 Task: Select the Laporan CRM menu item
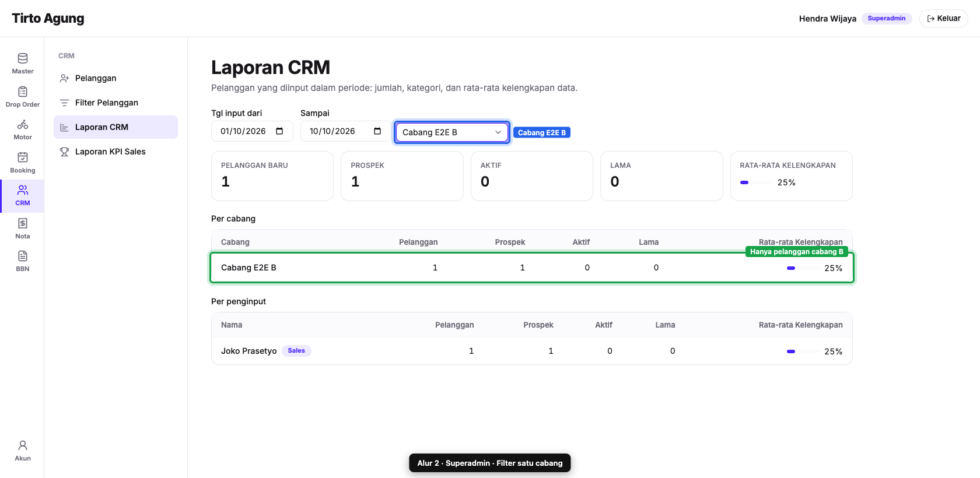pos(116,127)
